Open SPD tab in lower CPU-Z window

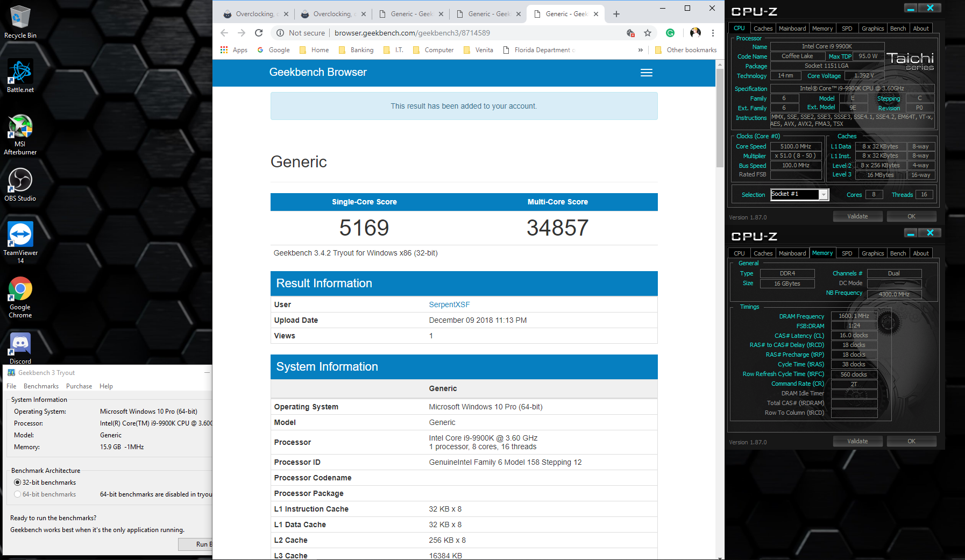click(x=847, y=253)
